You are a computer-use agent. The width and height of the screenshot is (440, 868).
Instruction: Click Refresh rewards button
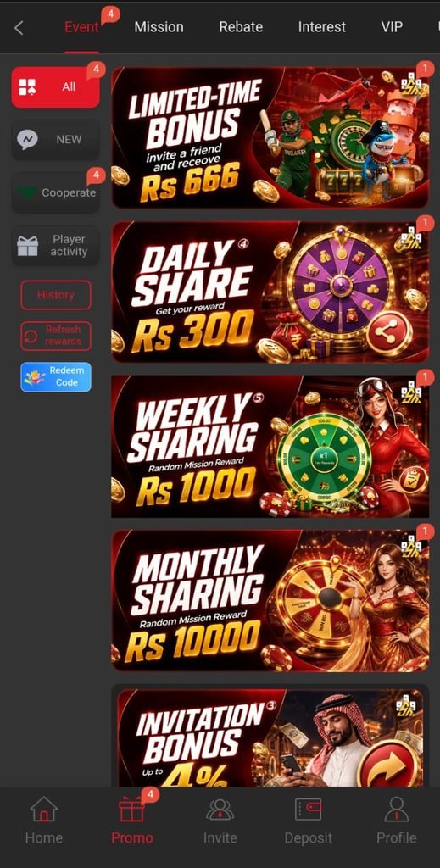[56, 336]
